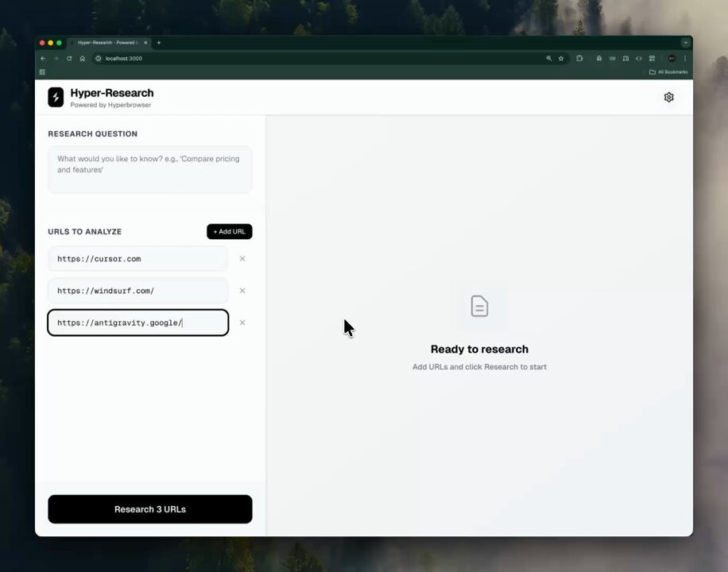The width and height of the screenshot is (728, 572).
Task: Start research with Research 3 URLs button
Action: [x=150, y=509]
